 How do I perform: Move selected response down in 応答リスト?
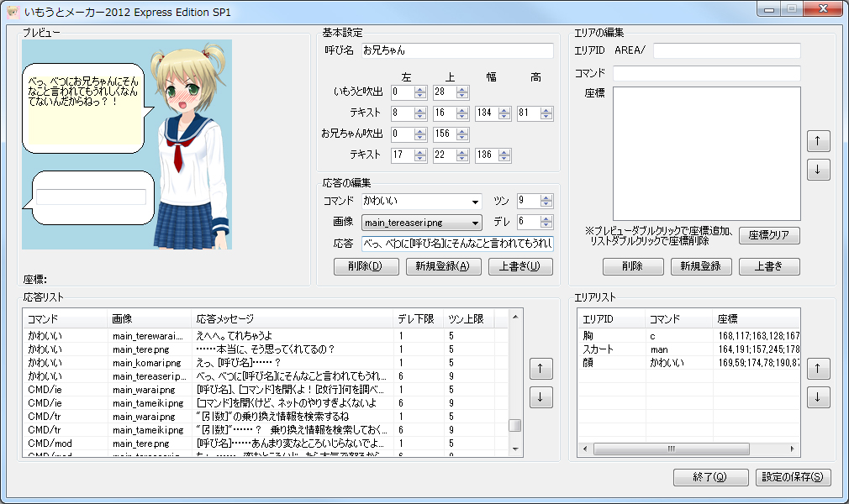tap(541, 396)
